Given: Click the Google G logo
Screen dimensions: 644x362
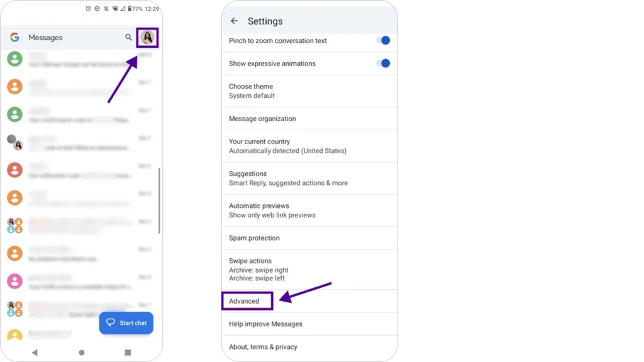Looking at the screenshot, I should point(15,37).
